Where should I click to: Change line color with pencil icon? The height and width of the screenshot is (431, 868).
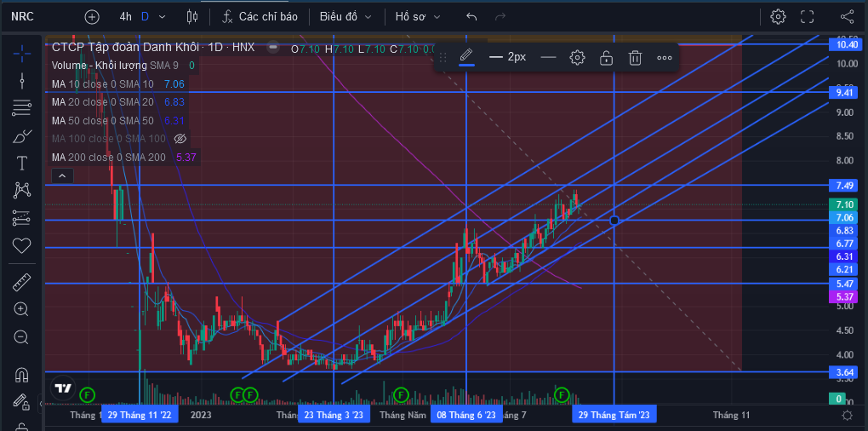click(x=466, y=57)
